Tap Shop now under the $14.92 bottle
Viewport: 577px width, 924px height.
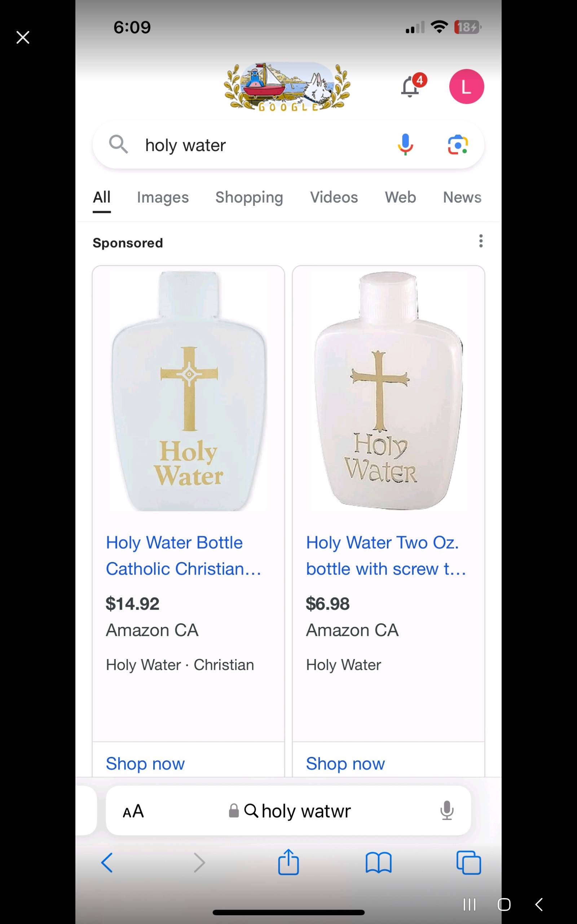tap(145, 764)
